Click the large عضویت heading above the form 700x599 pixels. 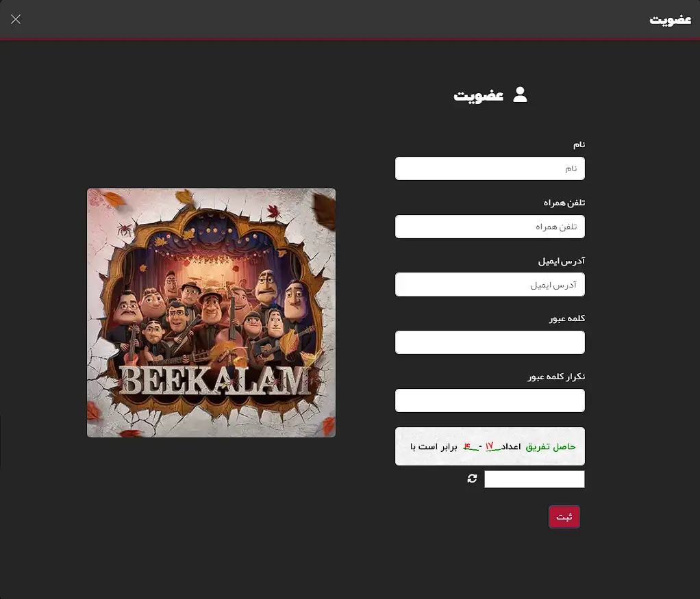click(x=479, y=96)
